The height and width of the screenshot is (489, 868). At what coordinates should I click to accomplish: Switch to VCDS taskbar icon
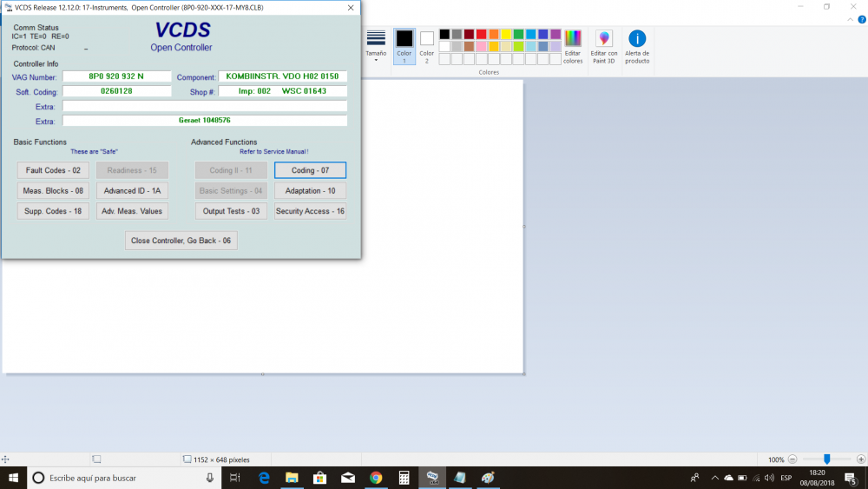432,478
